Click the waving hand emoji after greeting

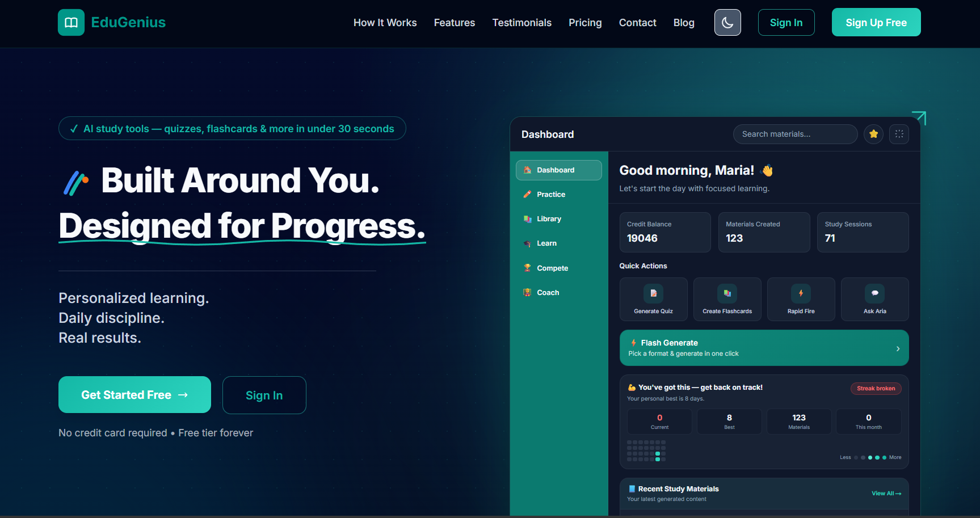(767, 170)
